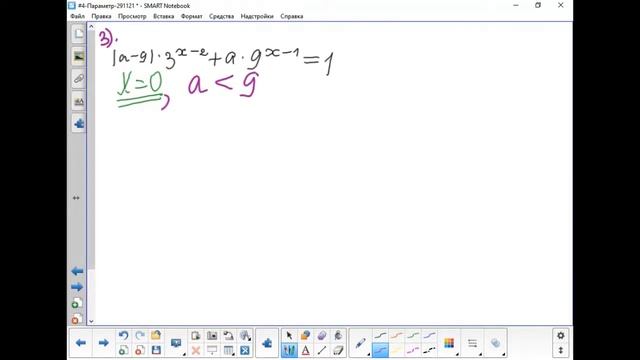
Task: Click the move-sidebar double arrow icon
Action: tap(76, 198)
